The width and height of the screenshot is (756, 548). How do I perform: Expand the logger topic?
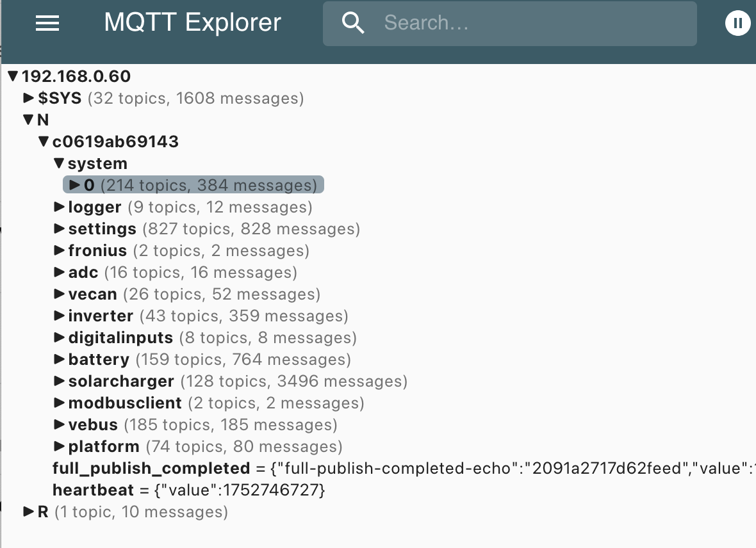(x=60, y=207)
